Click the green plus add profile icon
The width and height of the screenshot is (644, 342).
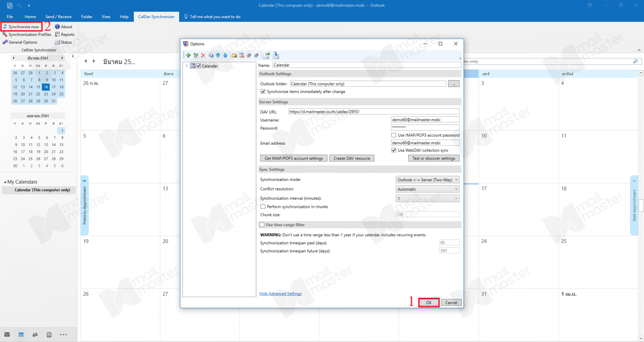point(188,55)
